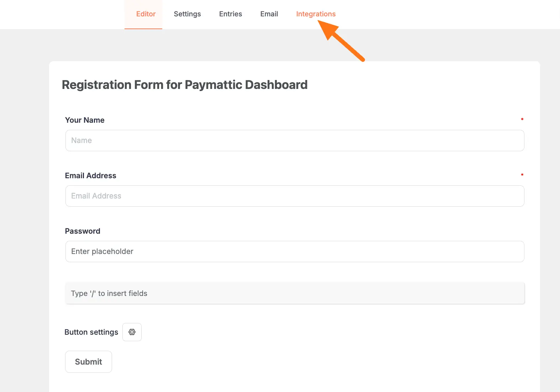Focus the Name input field
The height and width of the screenshot is (392, 560).
[295, 141]
